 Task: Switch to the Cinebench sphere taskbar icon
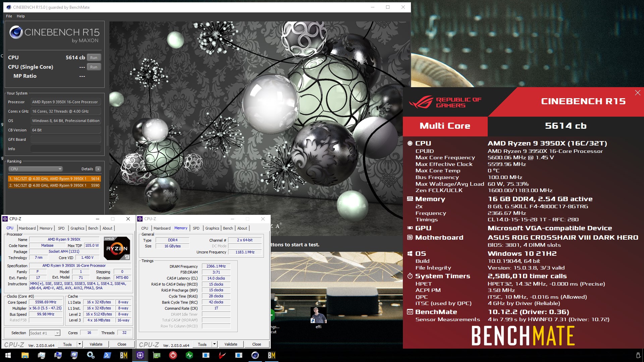pos(255,355)
